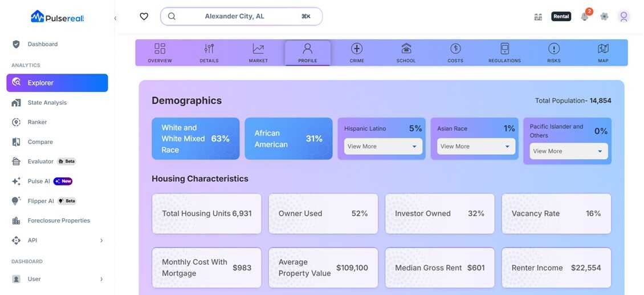Image resolution: width=644 pixels, height=295 pixels.
Task: Open the notifications bell icon
Action: point(585,17)
